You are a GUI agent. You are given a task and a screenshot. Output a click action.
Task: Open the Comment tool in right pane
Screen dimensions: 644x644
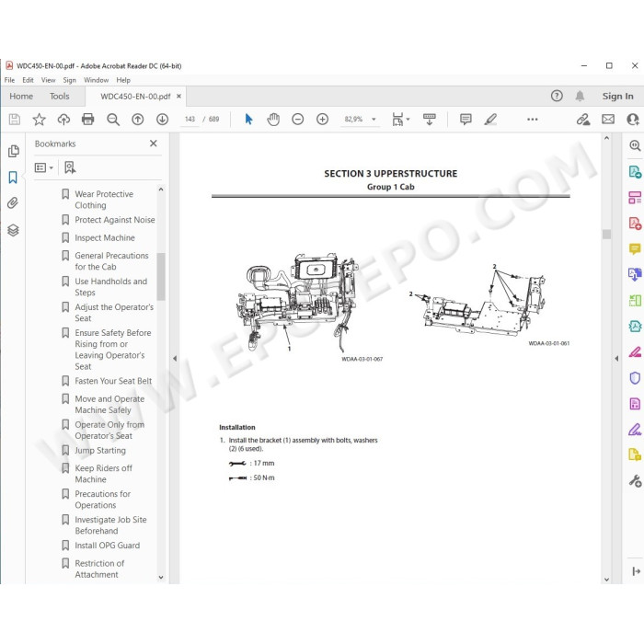(x=635, y=249)
